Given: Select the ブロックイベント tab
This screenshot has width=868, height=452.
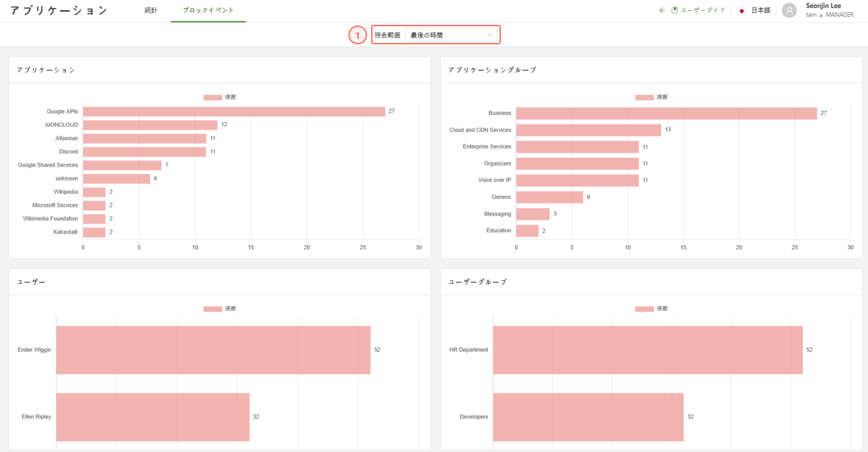Looking at the screenshot, I should tap(208, 11).
